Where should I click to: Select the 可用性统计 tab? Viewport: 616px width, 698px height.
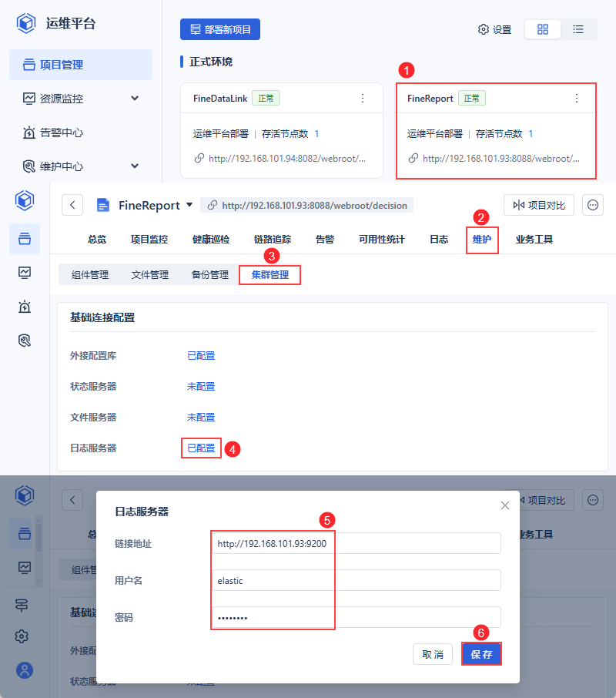pos(382,240)
